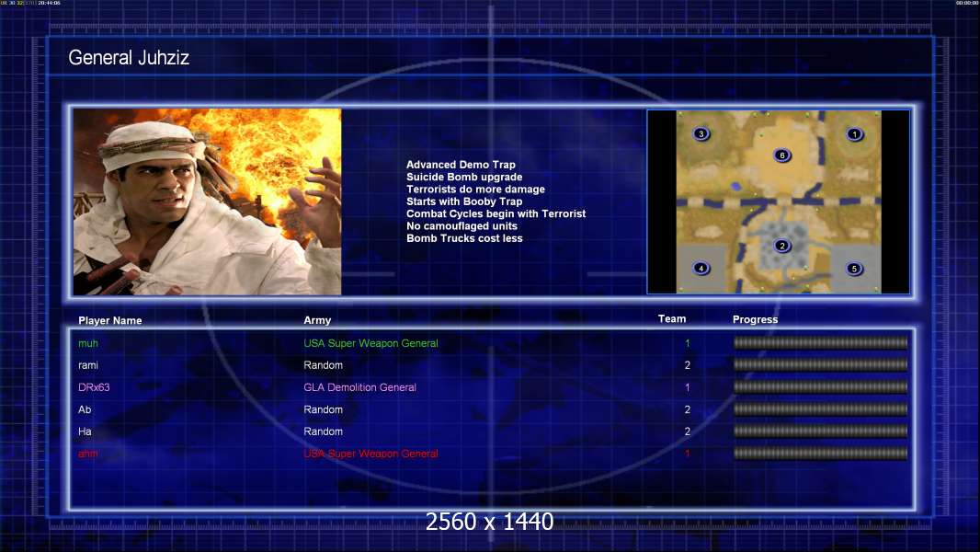
Task: Click loading progress bar for muh
Action: coord(820,342)
